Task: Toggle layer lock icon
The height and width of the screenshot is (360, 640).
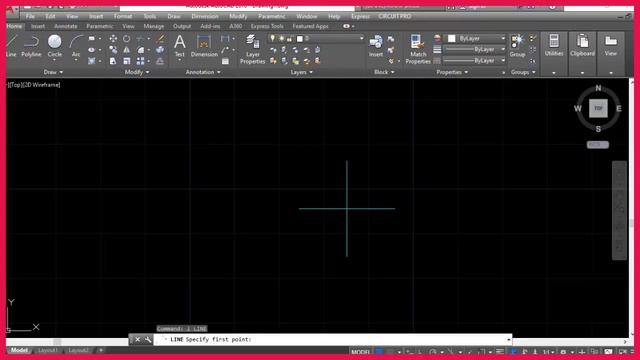Action: (x=290, y=38)
